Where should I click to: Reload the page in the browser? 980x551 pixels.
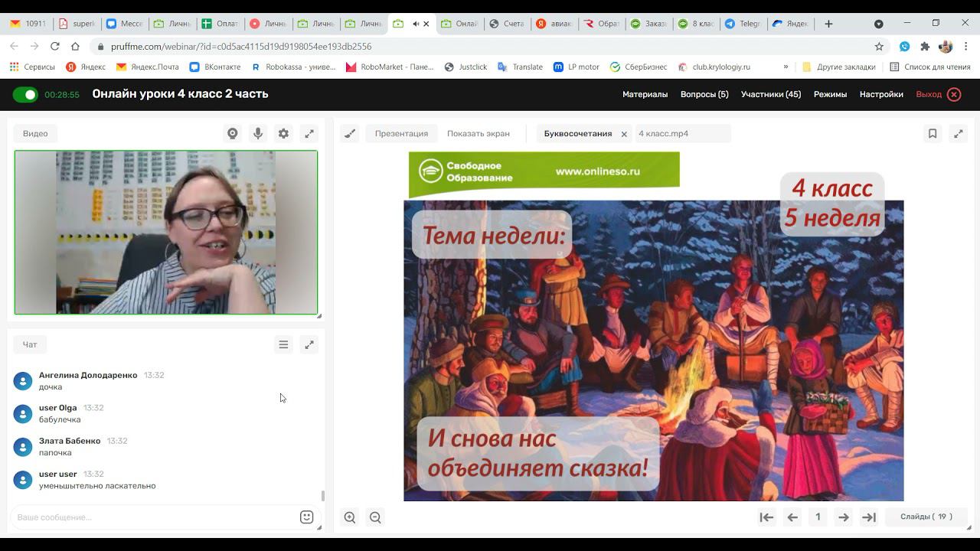point(54,46)
